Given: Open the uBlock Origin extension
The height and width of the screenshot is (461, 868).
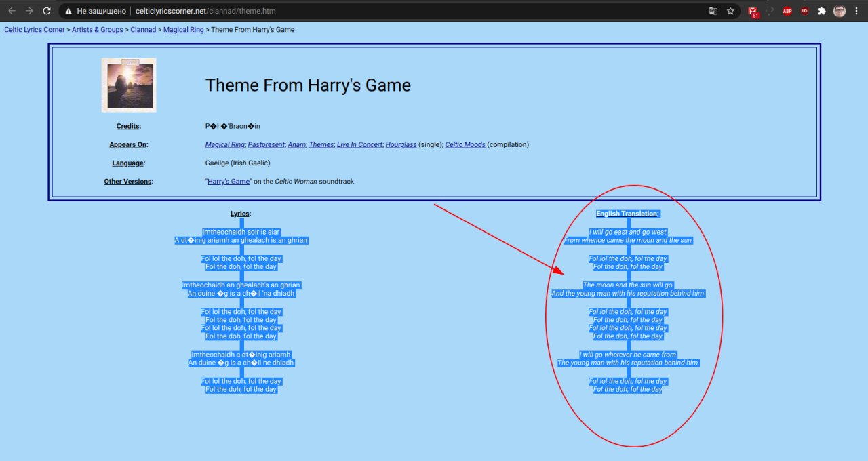Looking at the screenshot, I should pos(804,11).
